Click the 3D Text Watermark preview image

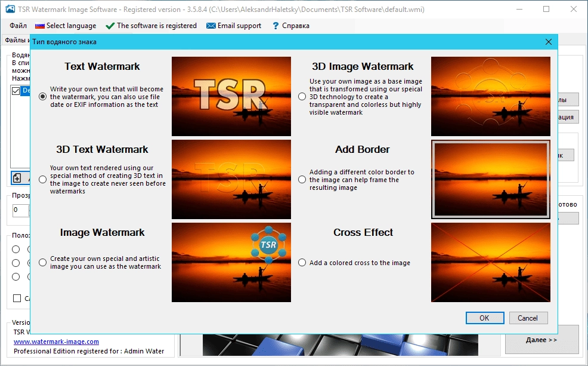coord(231,180)
